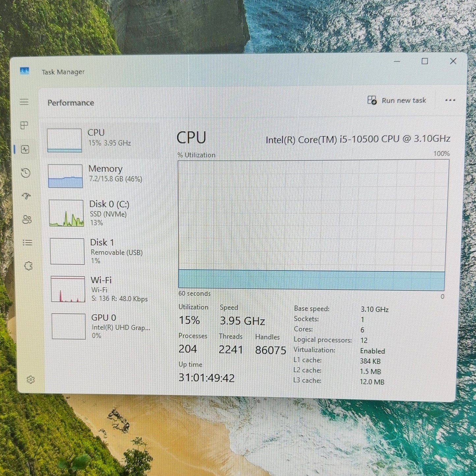Click Run new task button
Viewport: 476px width, 476px height.
coord(397,100)
